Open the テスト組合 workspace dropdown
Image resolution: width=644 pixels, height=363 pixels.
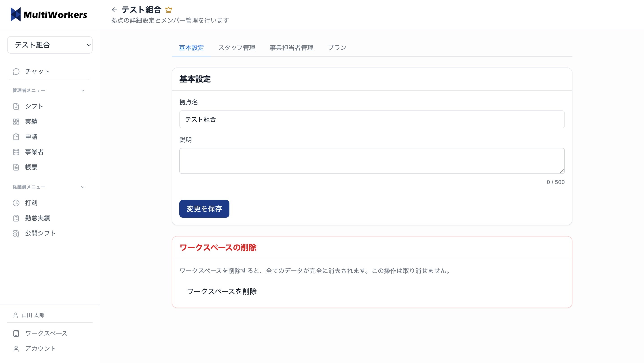(x=50, y=45)
